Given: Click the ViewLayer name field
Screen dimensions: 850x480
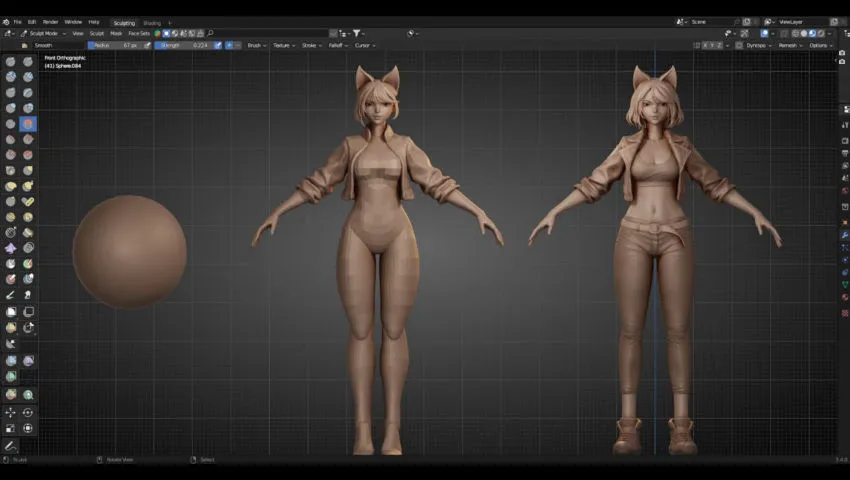Looking at the screenshot, I should click(801, 22).
